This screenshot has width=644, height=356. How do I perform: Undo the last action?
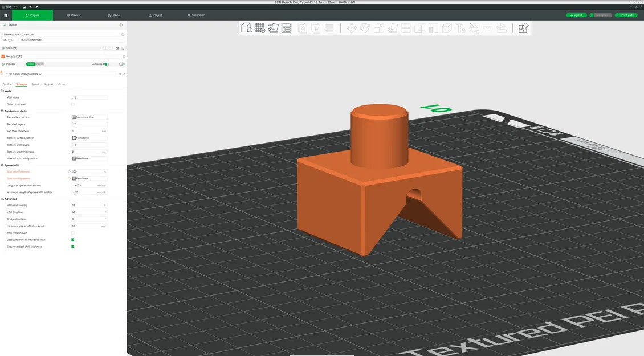(30, 7)
